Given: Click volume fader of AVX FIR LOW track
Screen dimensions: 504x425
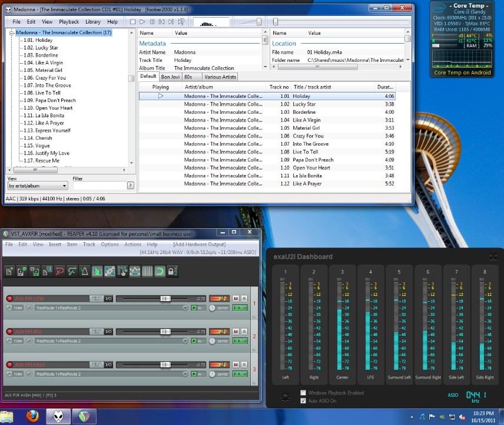Looking at the screenshot, I should 165,299.
